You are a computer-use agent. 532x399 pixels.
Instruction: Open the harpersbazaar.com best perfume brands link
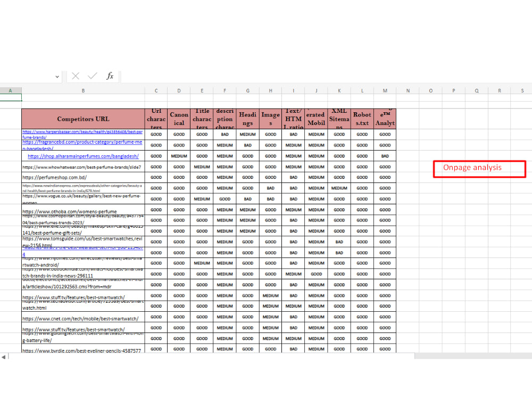tap(82, 134)
